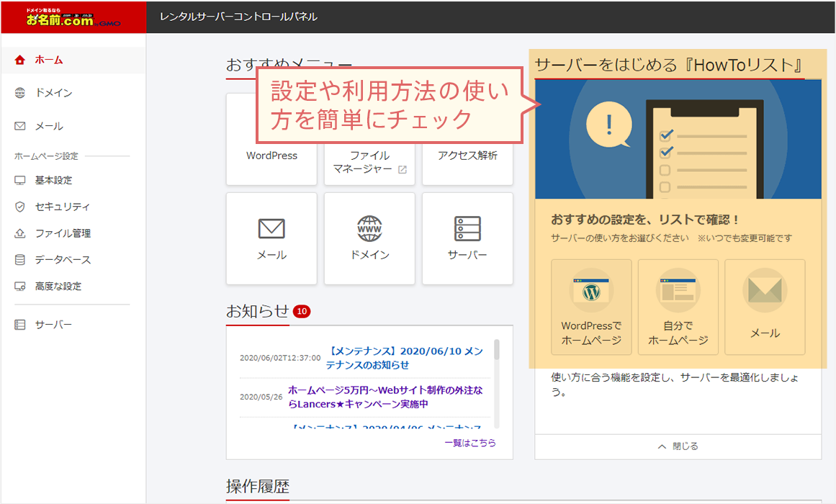Click the お知らせ heading
The image size is (836, 504).
click(258, 311)
